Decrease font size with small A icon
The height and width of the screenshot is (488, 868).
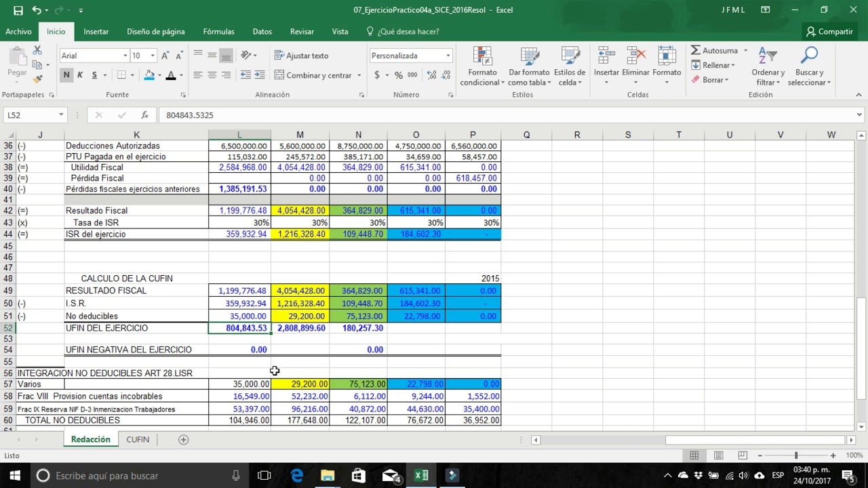[180, 56]
